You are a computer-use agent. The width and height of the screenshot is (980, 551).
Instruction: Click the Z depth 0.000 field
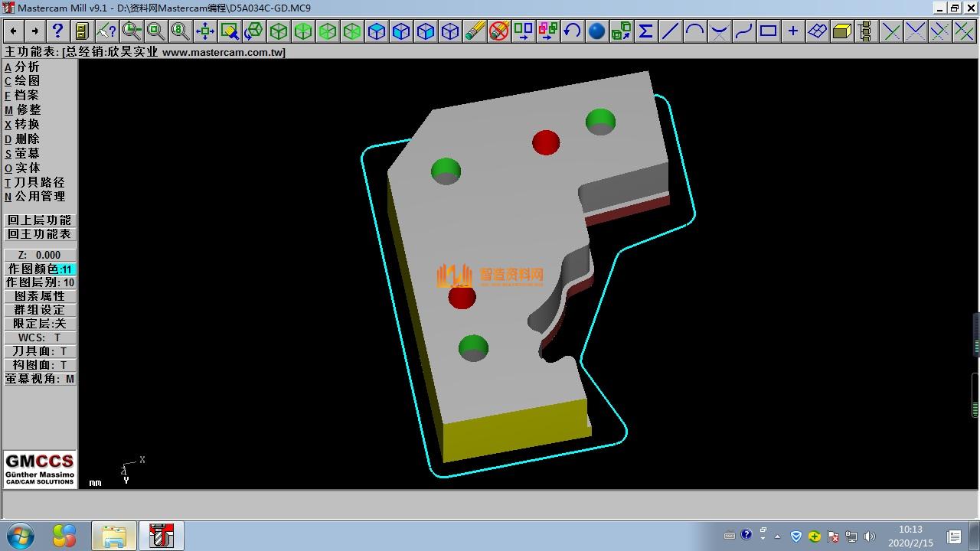coord(40,255)
